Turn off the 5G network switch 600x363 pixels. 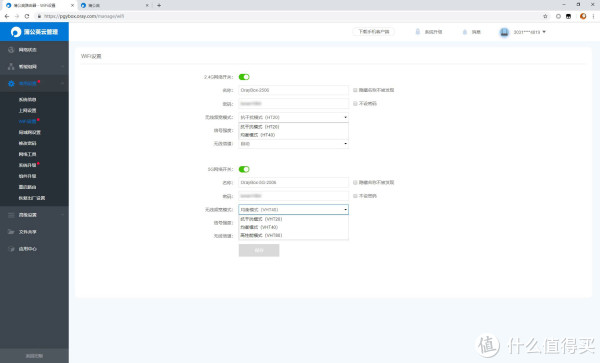pyautogui.click(x=244, y=169)
